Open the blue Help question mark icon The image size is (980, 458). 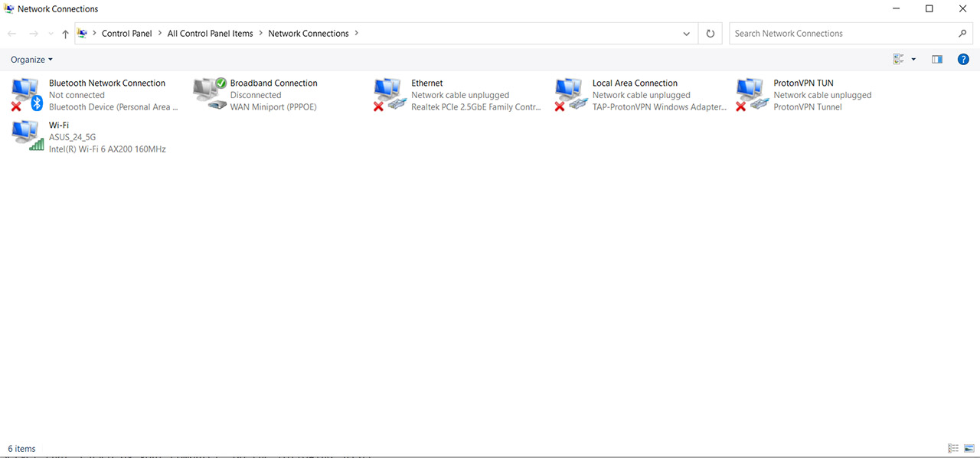[x=963, y=59]
